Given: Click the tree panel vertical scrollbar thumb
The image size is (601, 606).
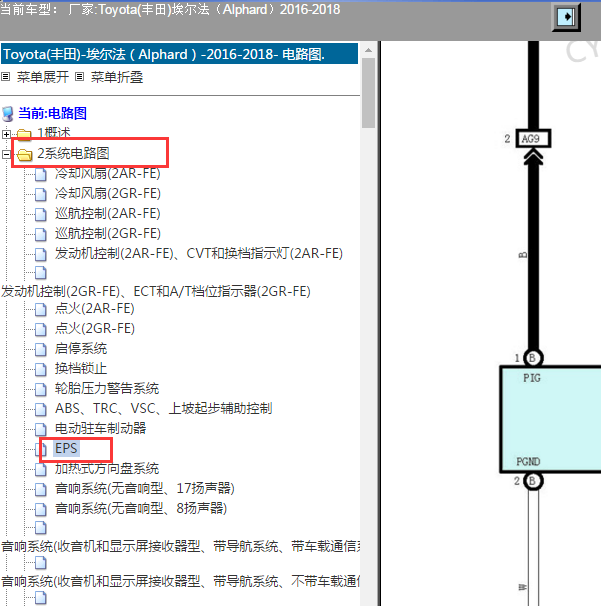Looking at the screenshot, I should tap(368, 93).
